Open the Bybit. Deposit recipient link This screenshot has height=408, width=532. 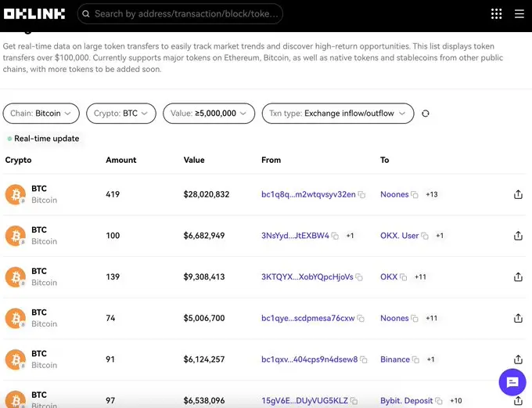(407, 401)
